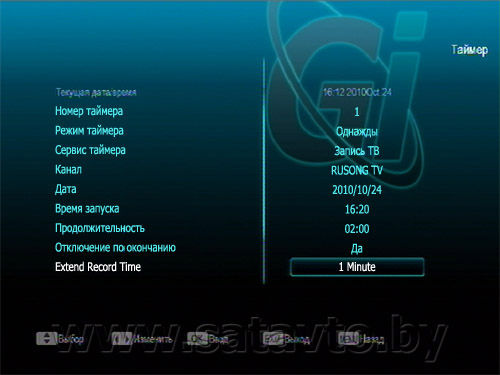Edit the Дата value 2010/10/24

coord(357,190)
